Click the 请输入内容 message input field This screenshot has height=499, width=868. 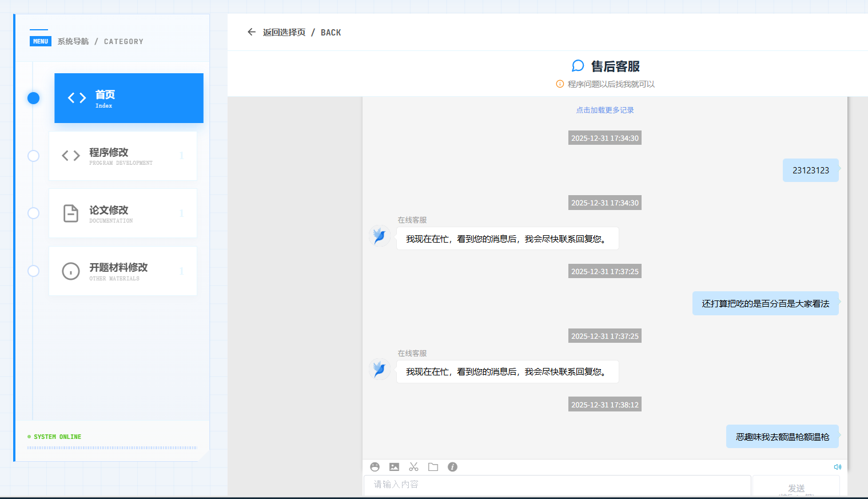click(557, 485)
